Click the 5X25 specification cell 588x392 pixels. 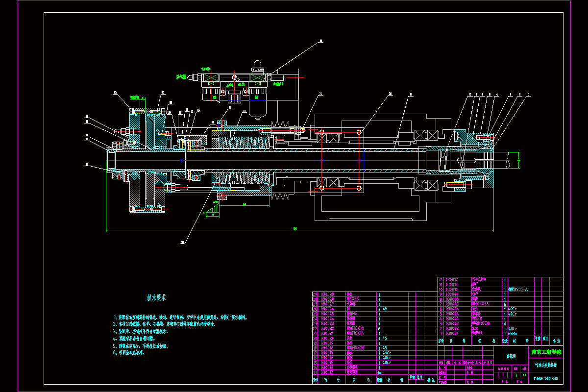(x=354, y=299)
